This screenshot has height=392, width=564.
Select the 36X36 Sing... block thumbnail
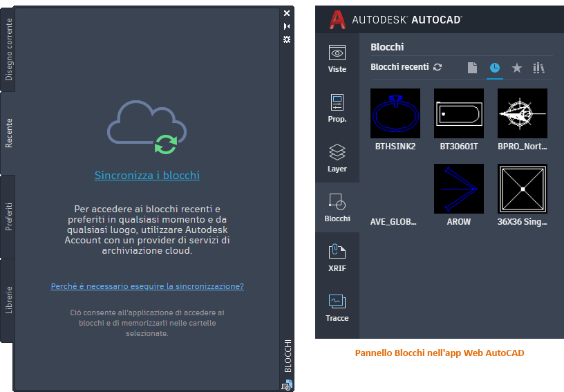pos(523,189)
